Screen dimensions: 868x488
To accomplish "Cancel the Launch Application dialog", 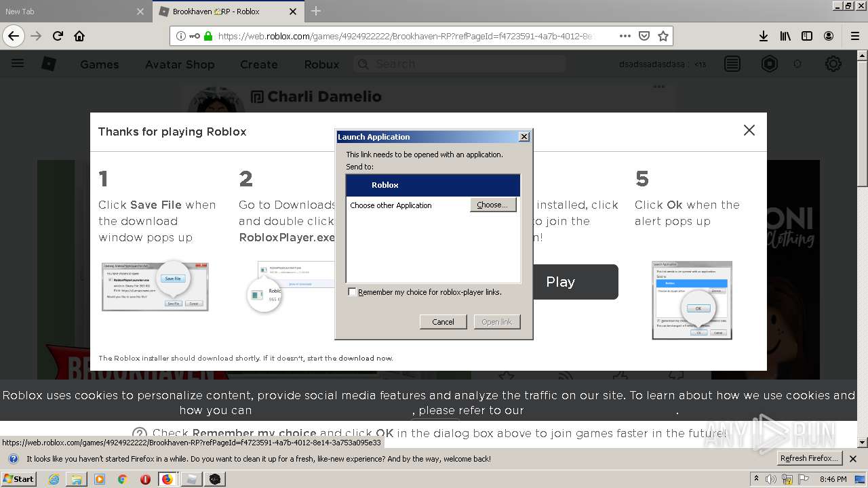I will coord(443,321).
